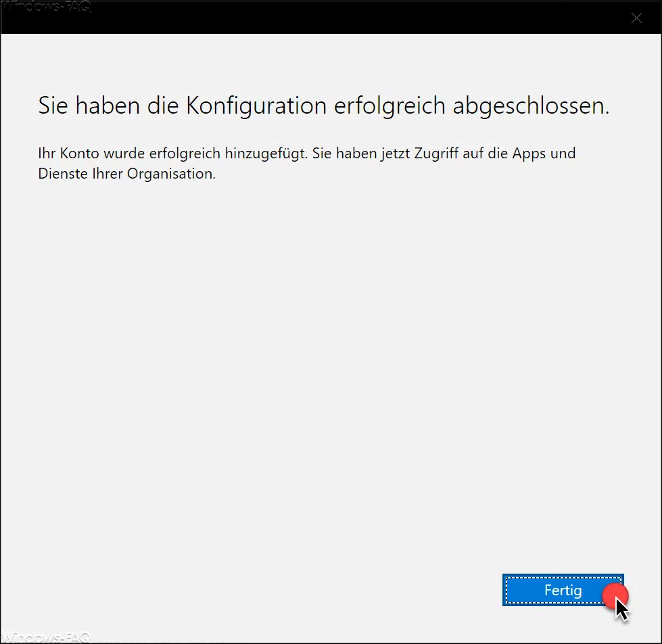Click the word "Apps" in the message

(x=529, y=154)
